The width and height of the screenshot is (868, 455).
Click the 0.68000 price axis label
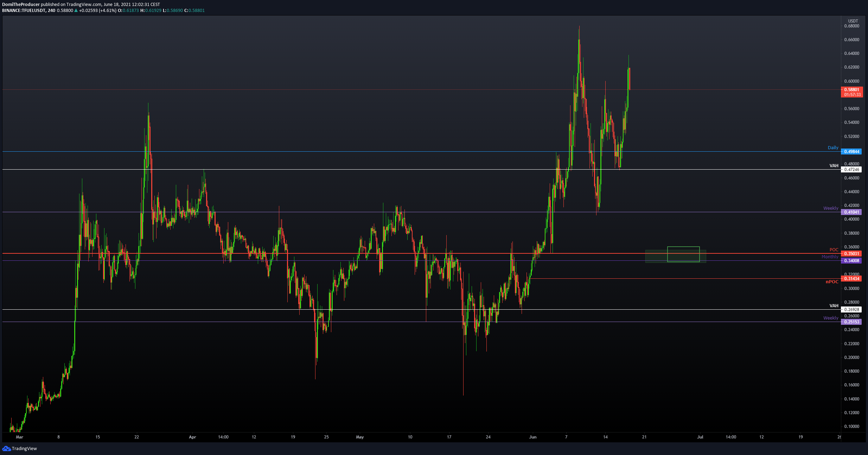(x=852, y=26)
